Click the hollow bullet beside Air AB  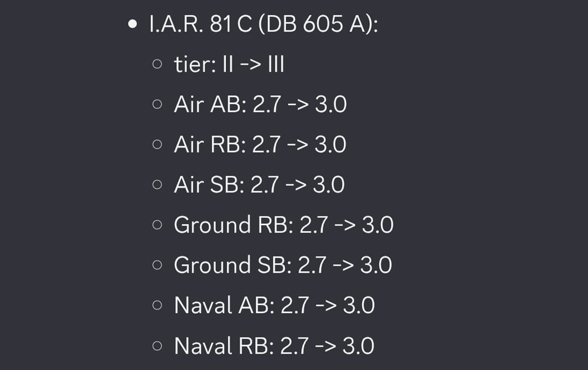(158, 104)
